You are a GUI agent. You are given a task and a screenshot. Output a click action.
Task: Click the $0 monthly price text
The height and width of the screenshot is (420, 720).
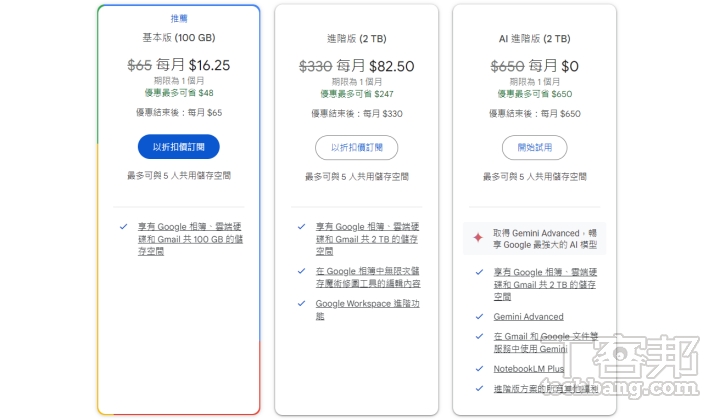570,66
